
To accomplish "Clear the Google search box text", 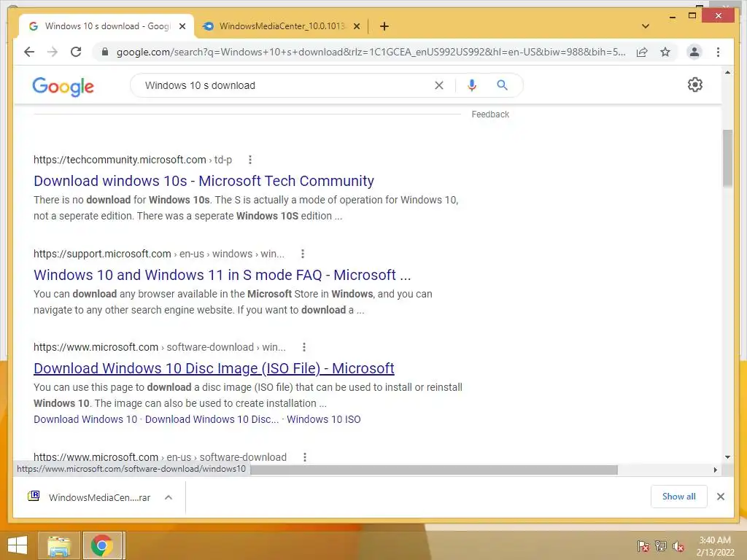I will coord(438,85).
